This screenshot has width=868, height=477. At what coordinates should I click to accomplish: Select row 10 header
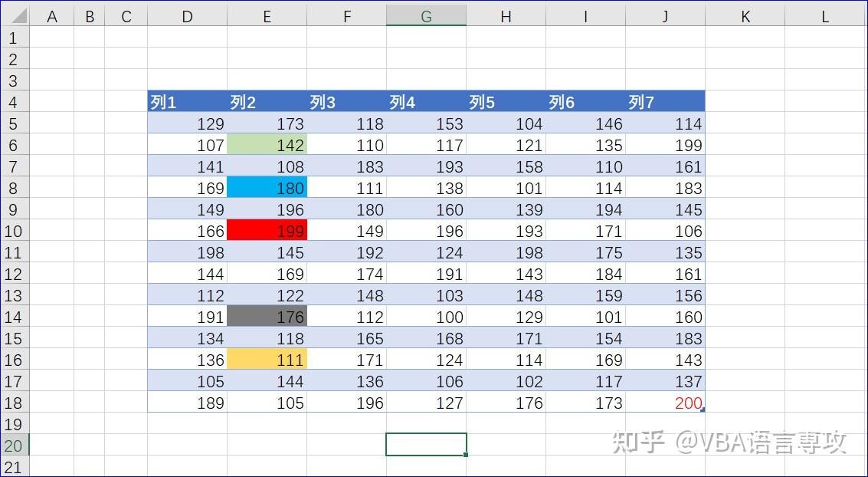click(14, 231)
